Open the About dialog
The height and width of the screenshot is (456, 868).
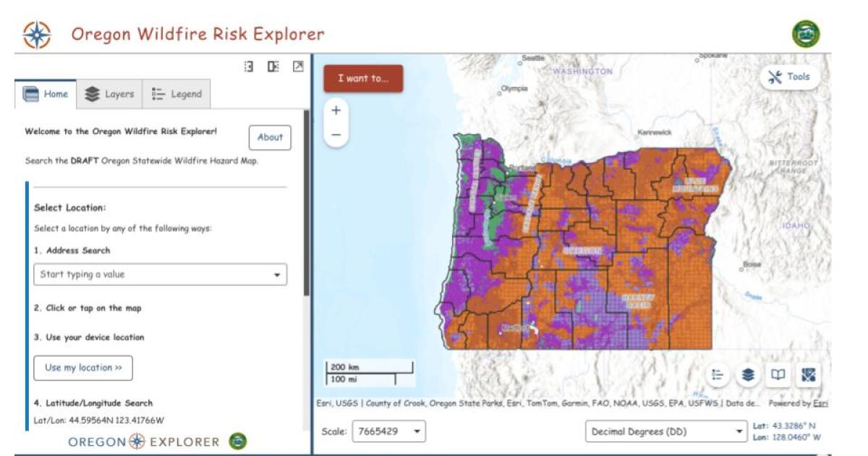[x=270, y=138]
